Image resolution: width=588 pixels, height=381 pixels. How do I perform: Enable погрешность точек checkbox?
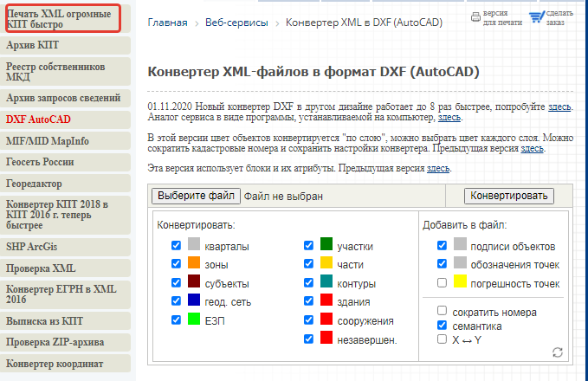pos(442,282)
